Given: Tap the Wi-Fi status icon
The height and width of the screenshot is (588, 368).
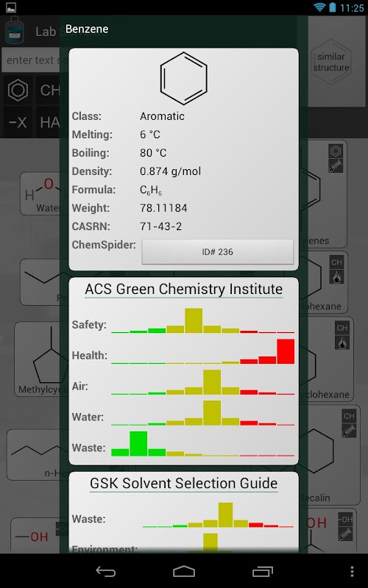Looking at the screenshot, I should pyautogui.click(x=319, y=7).
